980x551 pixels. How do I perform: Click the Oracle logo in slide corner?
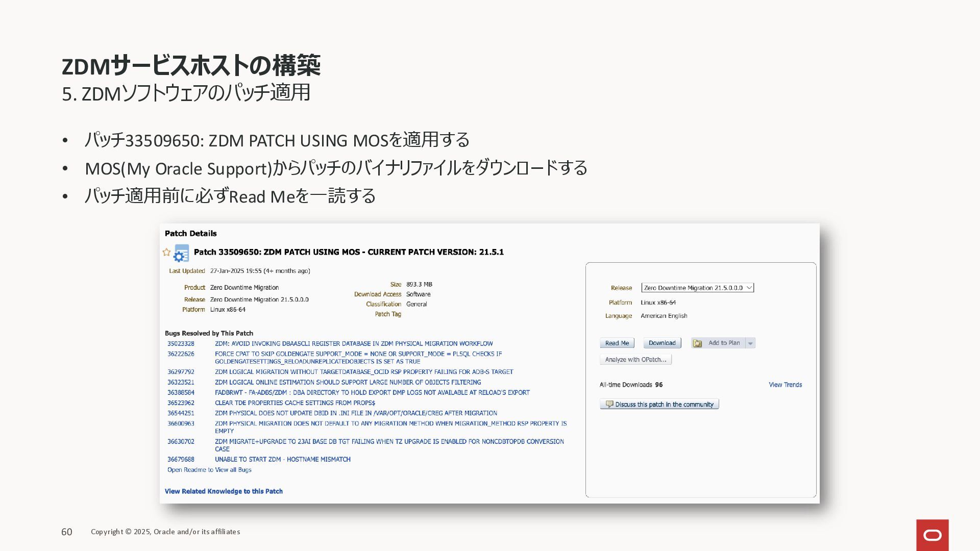click(932, 535)
